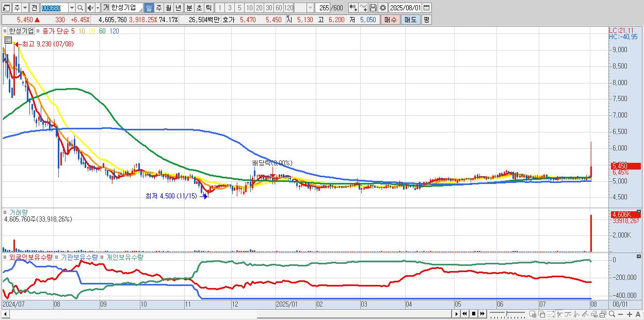Select the 초 (second) period toggle
This screenshot has width=644, height=320.
tap(199, 8)
